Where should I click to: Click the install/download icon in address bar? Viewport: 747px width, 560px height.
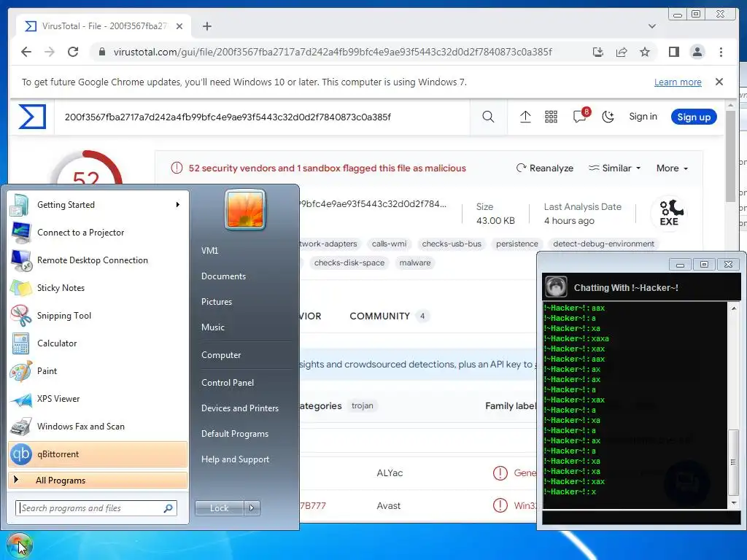coord(598,52)
